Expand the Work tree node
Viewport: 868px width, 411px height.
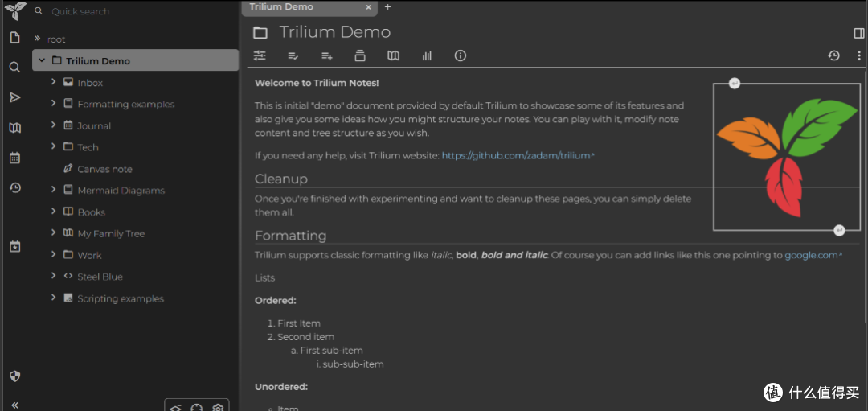coord(53,255)
